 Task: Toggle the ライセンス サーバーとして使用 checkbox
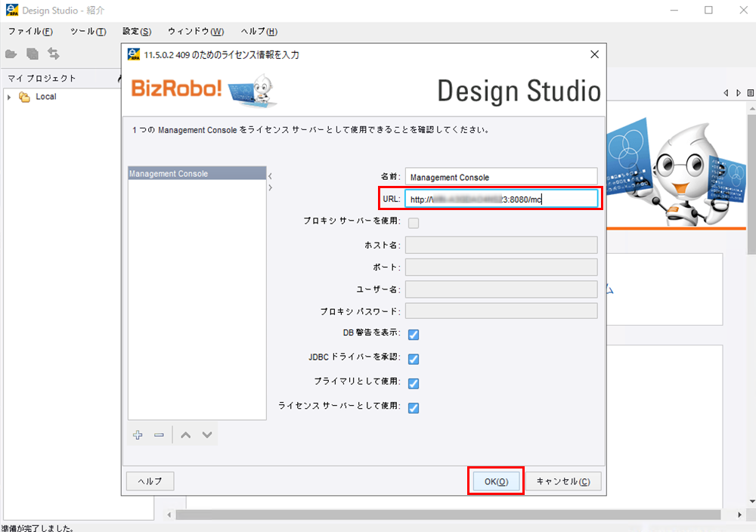coord(414,408)
